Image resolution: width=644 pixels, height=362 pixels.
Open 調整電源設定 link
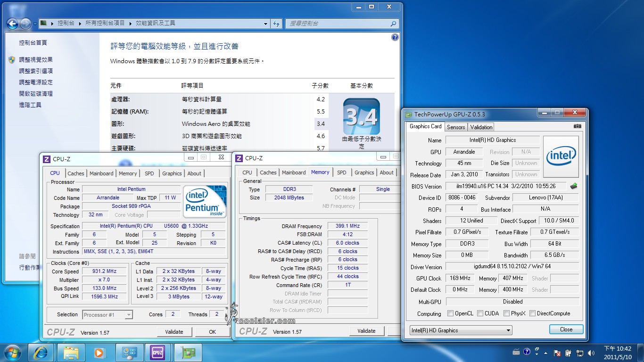coord(36,82)
